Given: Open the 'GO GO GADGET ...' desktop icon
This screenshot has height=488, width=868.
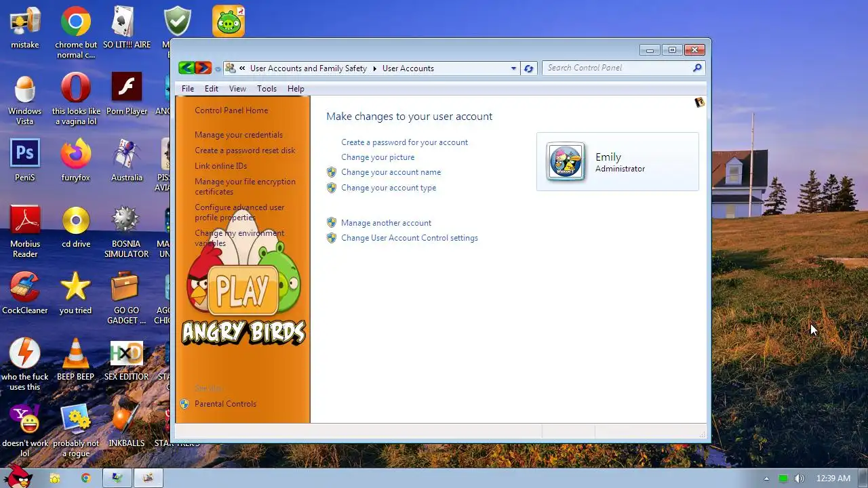Looking at the screenshot, I should pos(126,298).
